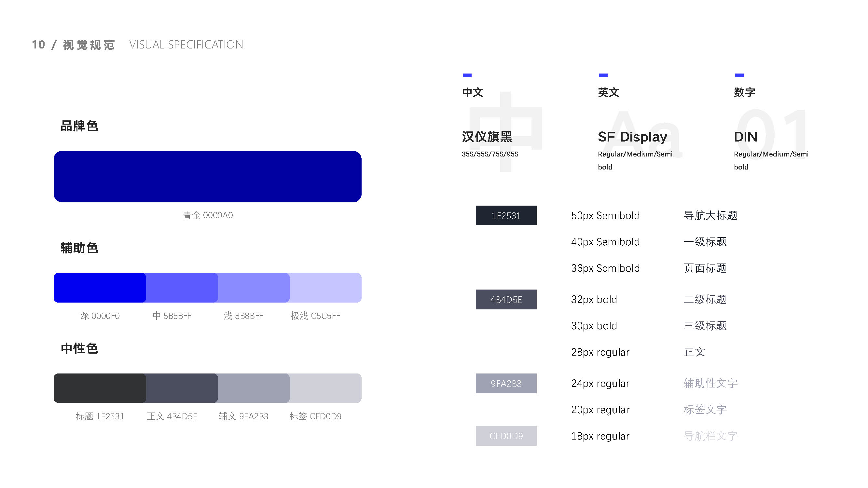
Task: Click the CFD0D9 color chip
Action: pyautogui.click(x=506, y=436)
